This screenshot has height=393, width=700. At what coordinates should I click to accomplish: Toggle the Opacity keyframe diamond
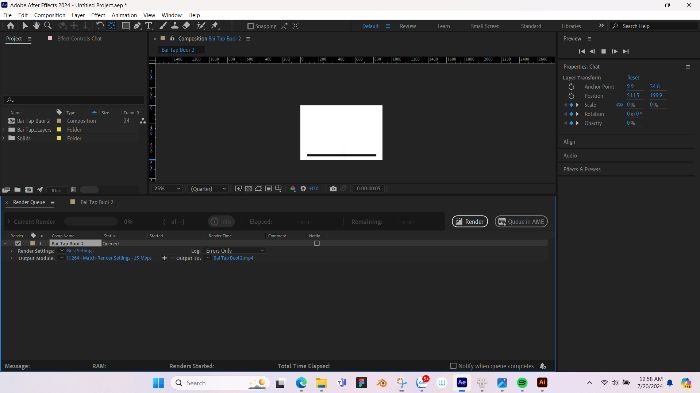[571, 123]
